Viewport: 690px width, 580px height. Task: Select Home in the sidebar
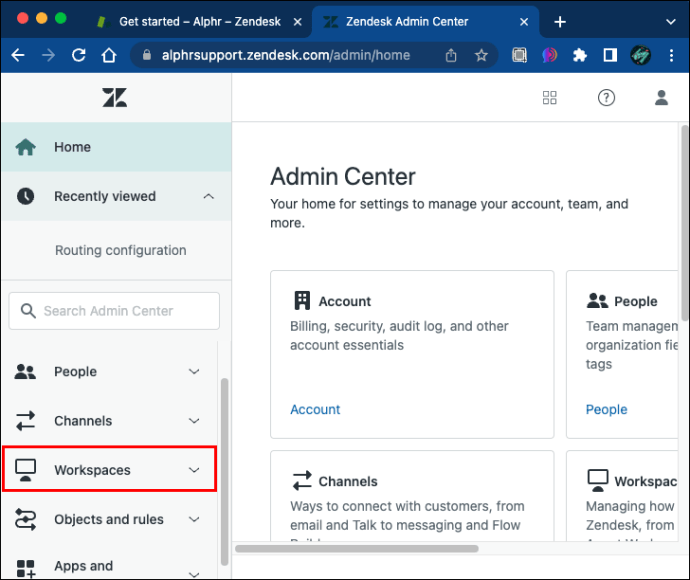pos(116,147)
